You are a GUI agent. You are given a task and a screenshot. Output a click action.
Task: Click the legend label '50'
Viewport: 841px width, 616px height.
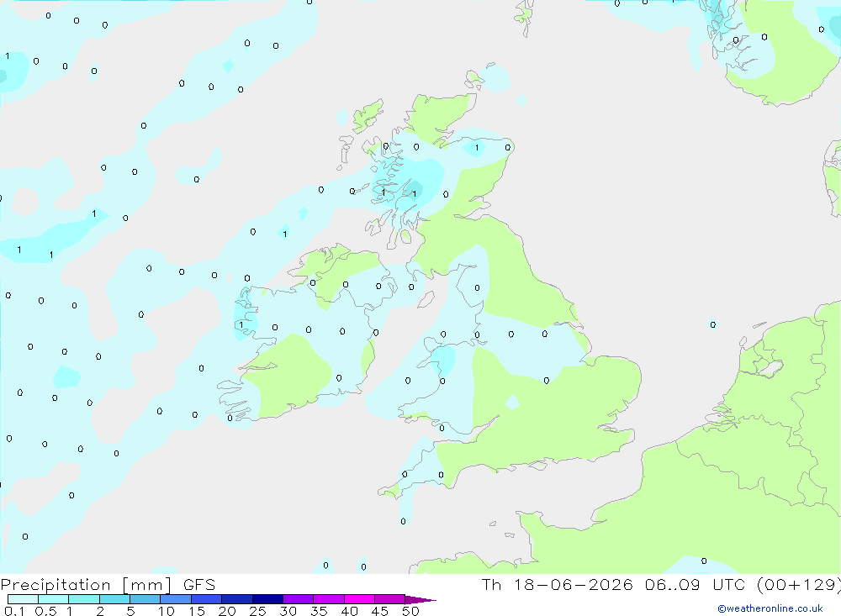[x=410, y=611]
